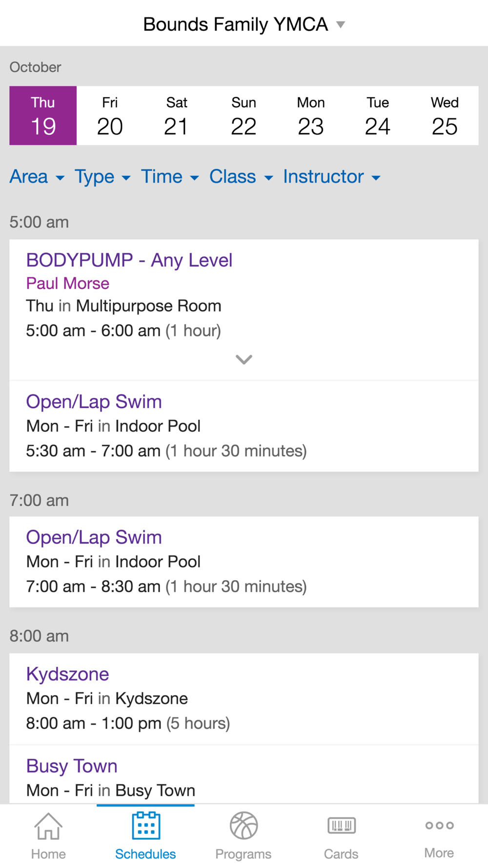This screenshot has width=488, height=868.
Task: Switch to Mon 23 date
Action: point(311,116)
